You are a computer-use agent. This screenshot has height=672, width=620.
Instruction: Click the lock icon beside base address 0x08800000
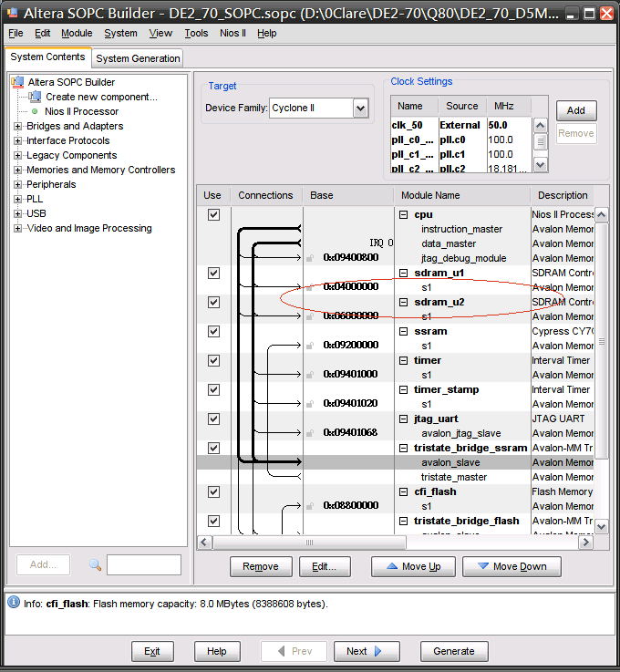pyautogui.click(x=311, y=506)
